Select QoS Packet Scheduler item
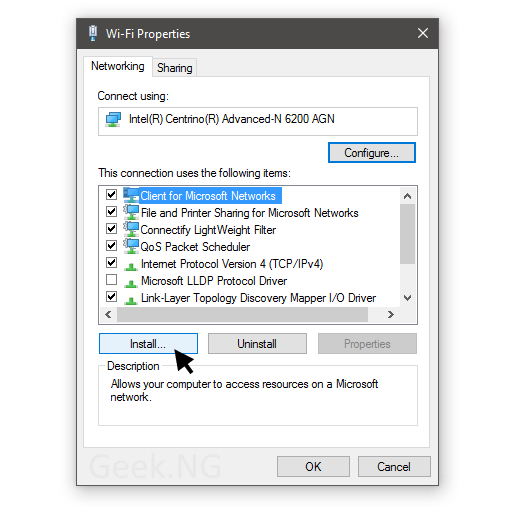Image resolution: width=519 pixels, height=516 pixels. click(x=195, y=247)
